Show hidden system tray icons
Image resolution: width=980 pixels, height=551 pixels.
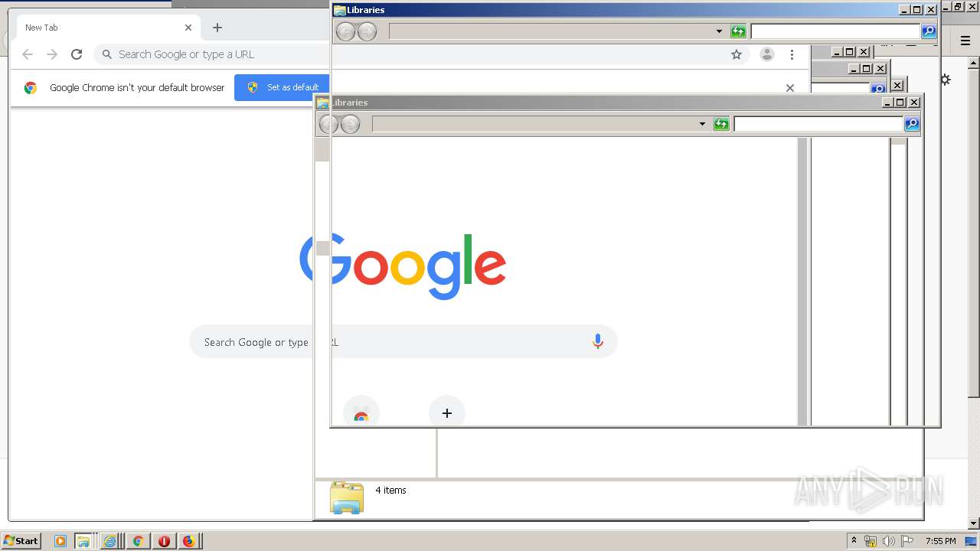click(854, 540)
